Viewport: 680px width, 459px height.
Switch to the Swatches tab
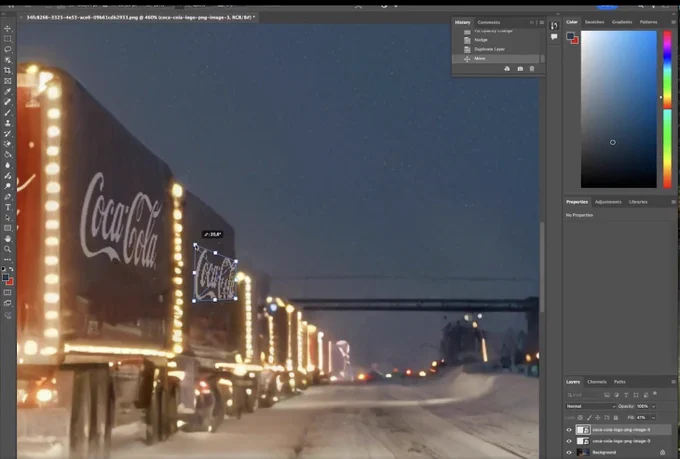(594, 22)
